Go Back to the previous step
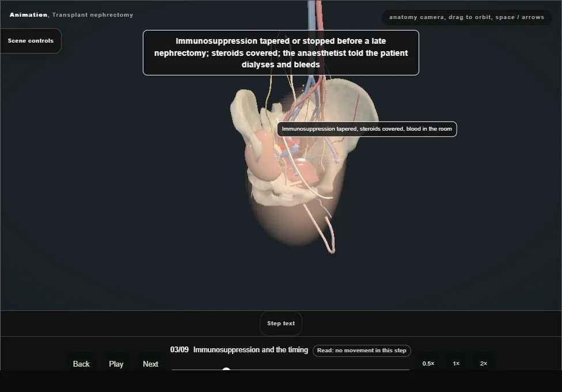Screen dimensions: 562x392 pos(81,364)
